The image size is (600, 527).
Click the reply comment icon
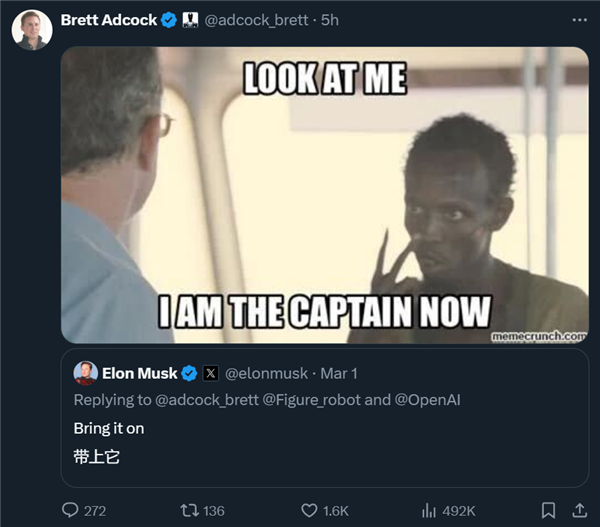click(70, 510)
